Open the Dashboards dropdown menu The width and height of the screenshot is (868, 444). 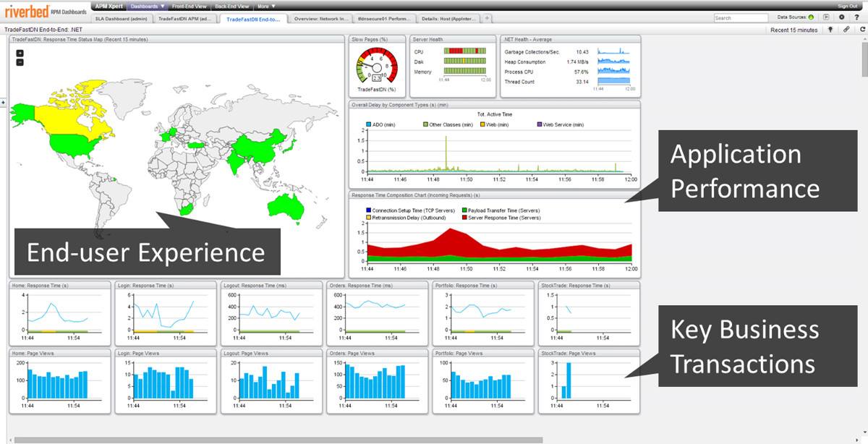pyautogui.click(x=148, y=6)
